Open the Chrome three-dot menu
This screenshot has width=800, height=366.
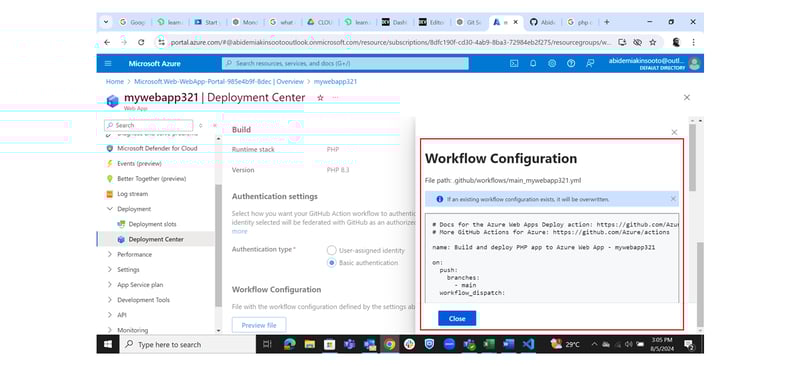coord(693,42)
